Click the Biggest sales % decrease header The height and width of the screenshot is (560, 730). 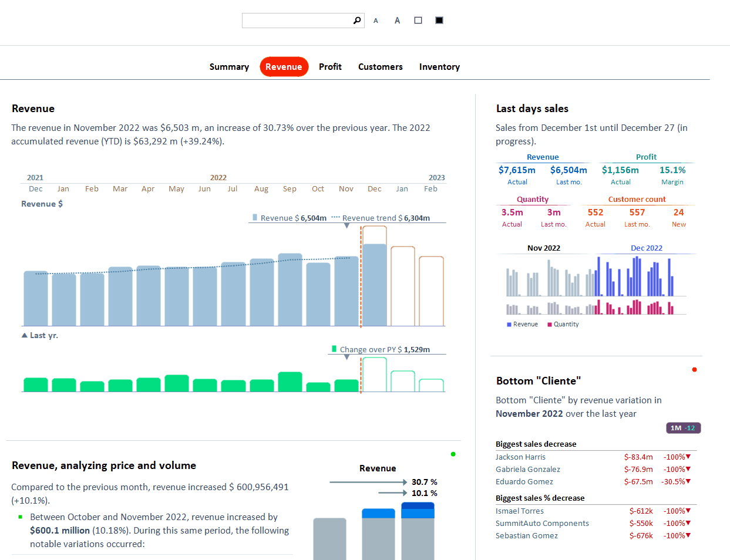[540, 498]
